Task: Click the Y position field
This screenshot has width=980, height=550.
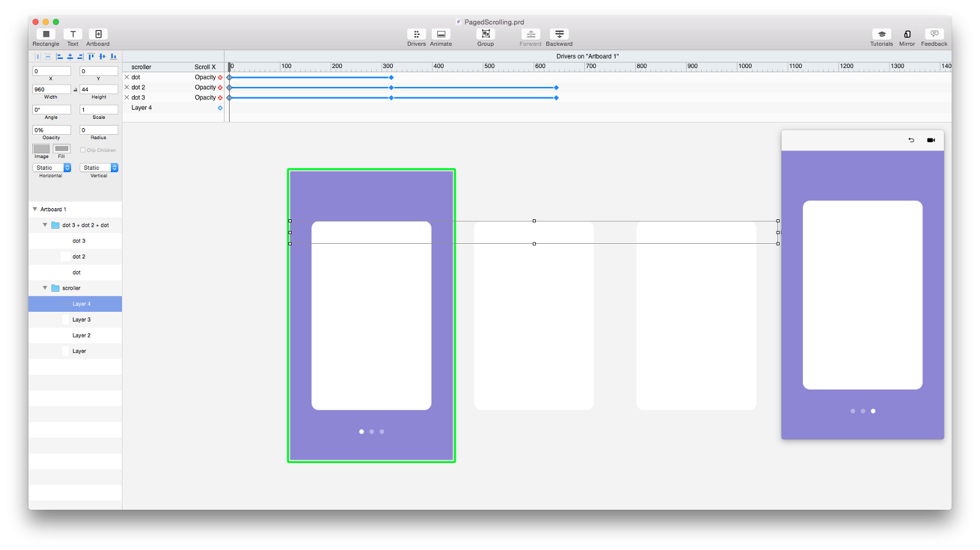Action: point(99,71)
